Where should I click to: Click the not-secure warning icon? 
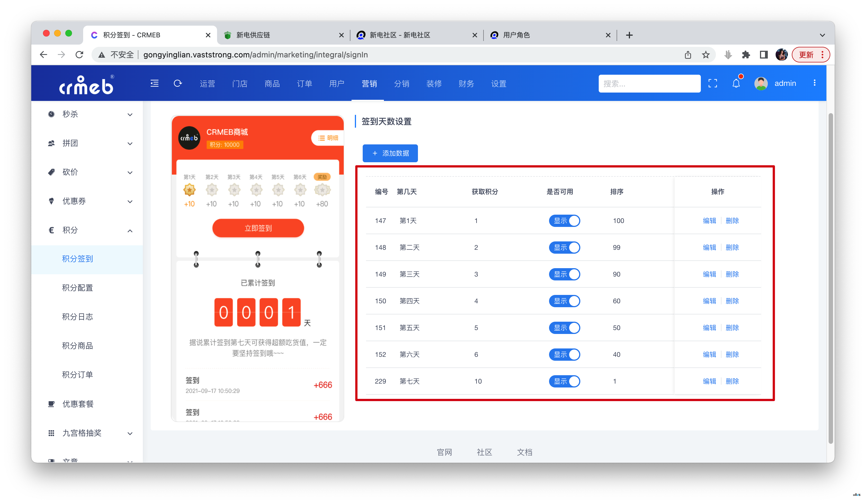pyautogui.click(x=101, y=55)
